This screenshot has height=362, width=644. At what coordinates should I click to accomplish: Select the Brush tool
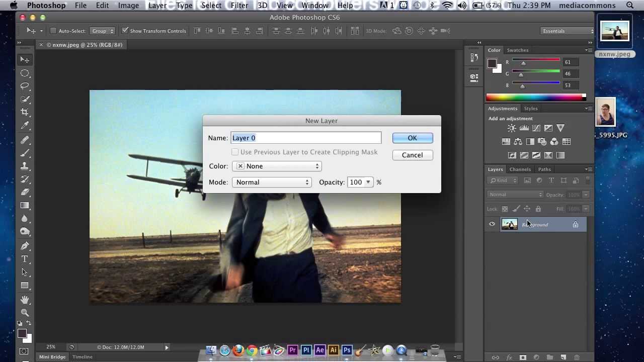(25, 153)
